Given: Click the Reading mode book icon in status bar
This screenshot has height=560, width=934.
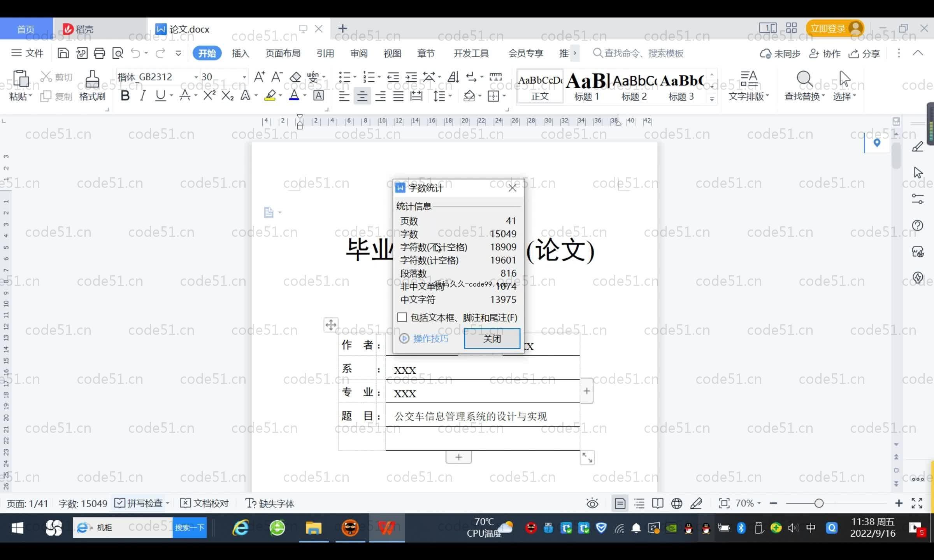Looking at the screenshot, I should (658, 503).
